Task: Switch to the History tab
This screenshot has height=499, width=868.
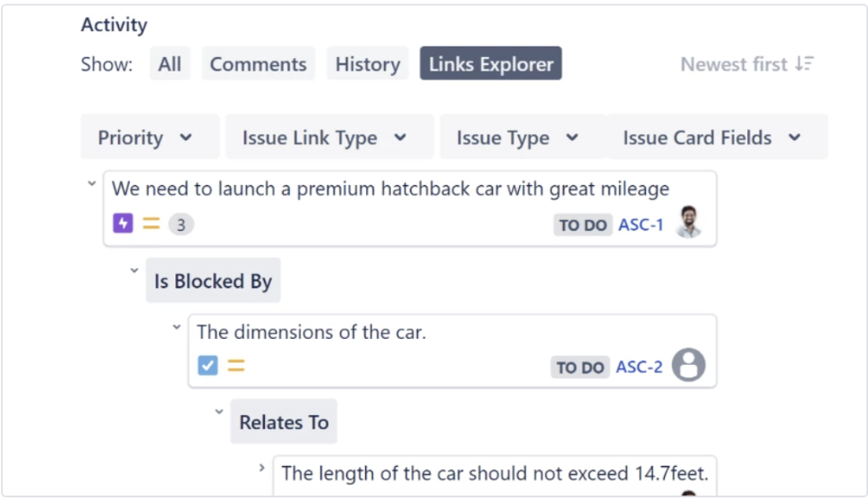Action: [368, 63]
